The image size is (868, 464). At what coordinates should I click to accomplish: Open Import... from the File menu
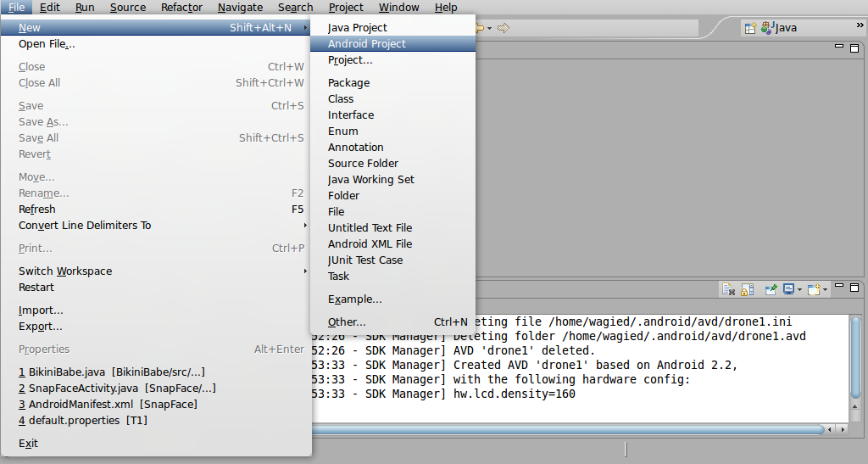pyautogui.click(x=156, y=310)
